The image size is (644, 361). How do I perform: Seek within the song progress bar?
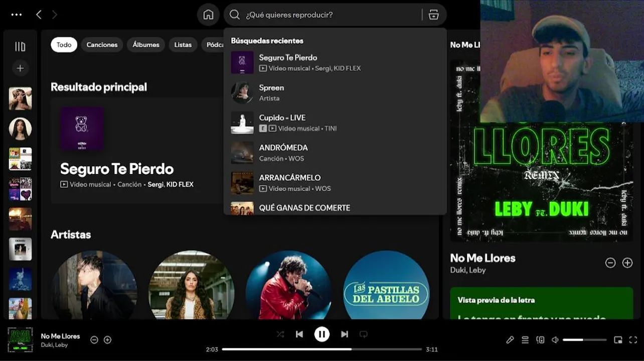(x=322, y=349)
